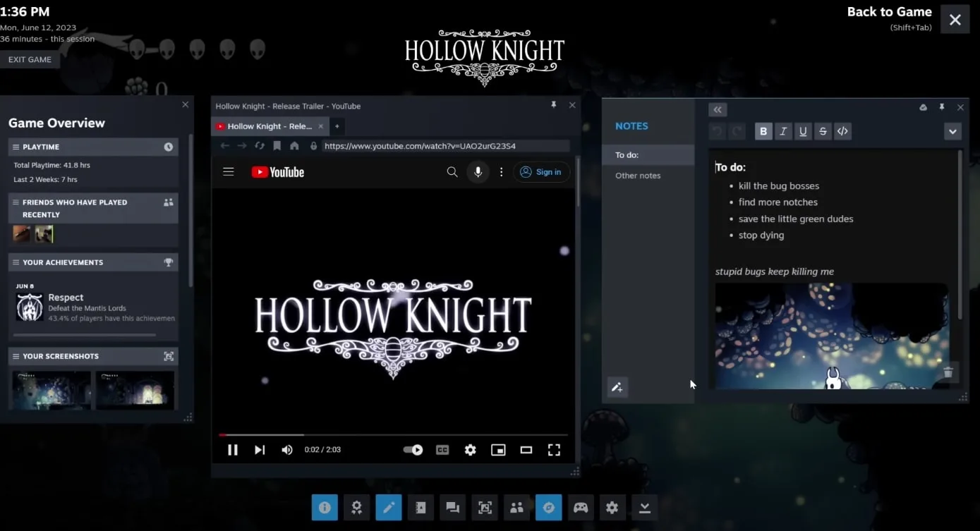Open the Screenshots icon in bottom toolbar
This screenshot has width=980, height=531.
(x=485, y=507)
